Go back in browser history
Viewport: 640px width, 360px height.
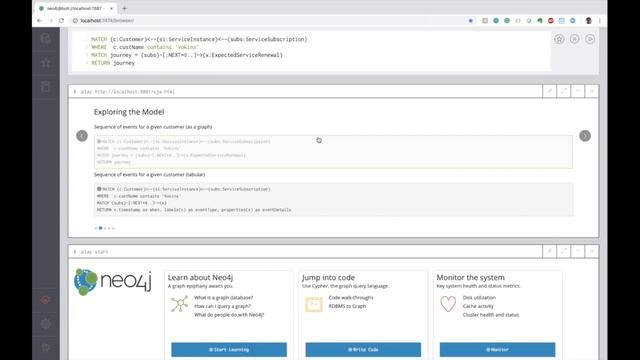tap(40, 20)
